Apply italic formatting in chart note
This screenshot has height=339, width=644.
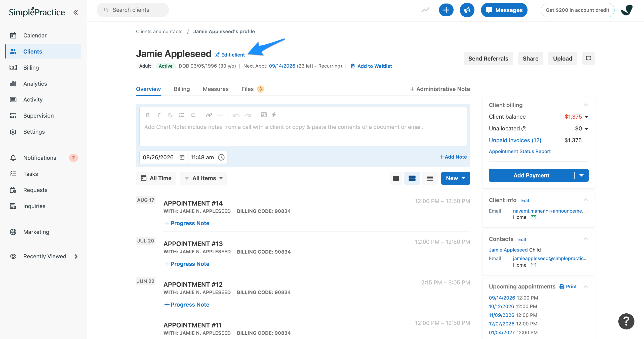click(158, 115)
